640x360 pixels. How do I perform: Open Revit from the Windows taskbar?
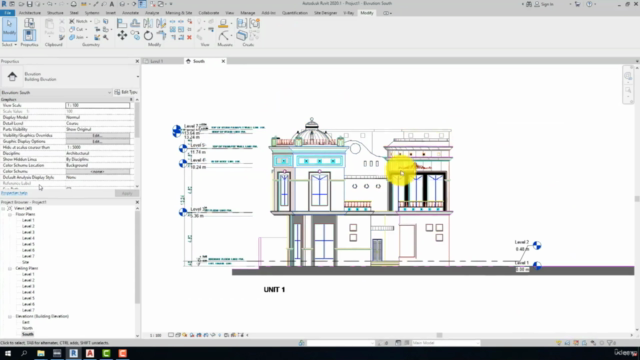tap(73, 353)
